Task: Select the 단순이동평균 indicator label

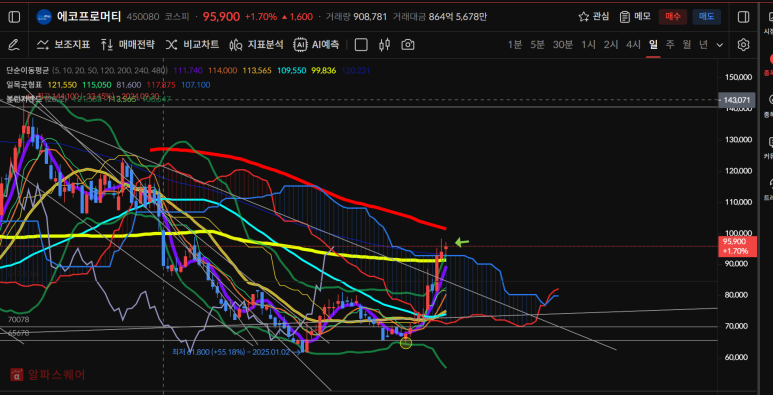Action: coord(28,71)
